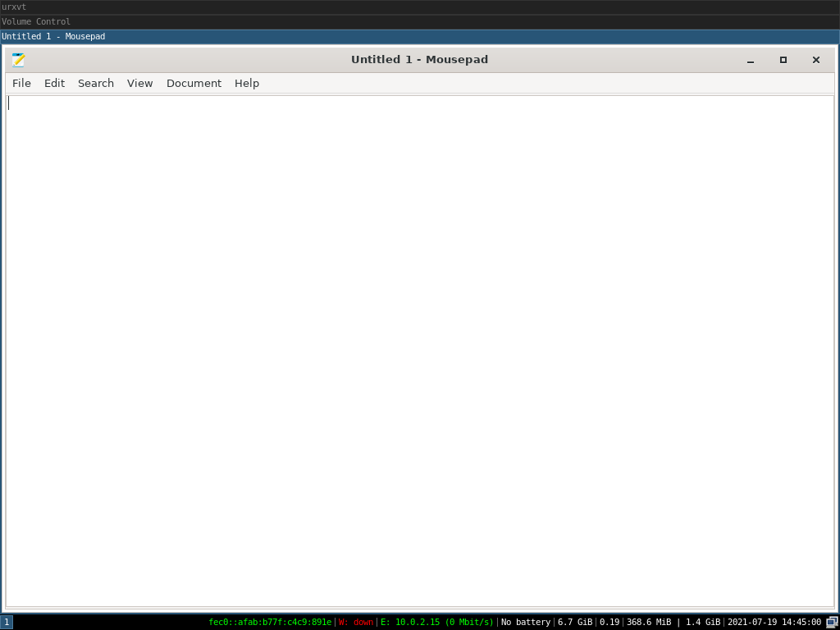Click the system tray icon beside the clock
This screenshot has width=840, height=630.
(832, 622)
